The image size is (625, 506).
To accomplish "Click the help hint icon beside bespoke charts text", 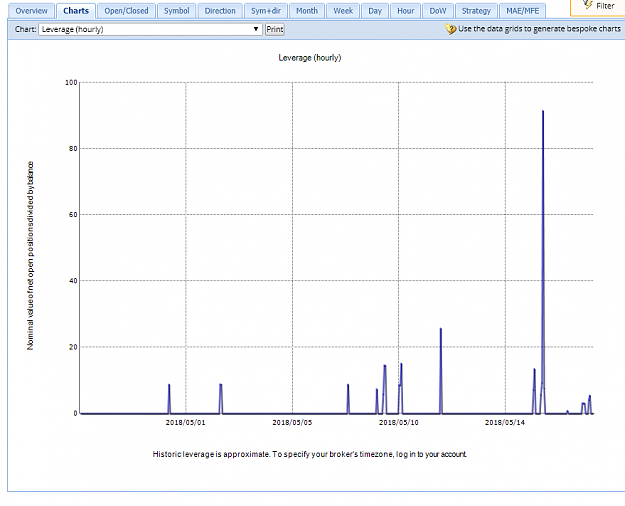I will coord(450,29).
